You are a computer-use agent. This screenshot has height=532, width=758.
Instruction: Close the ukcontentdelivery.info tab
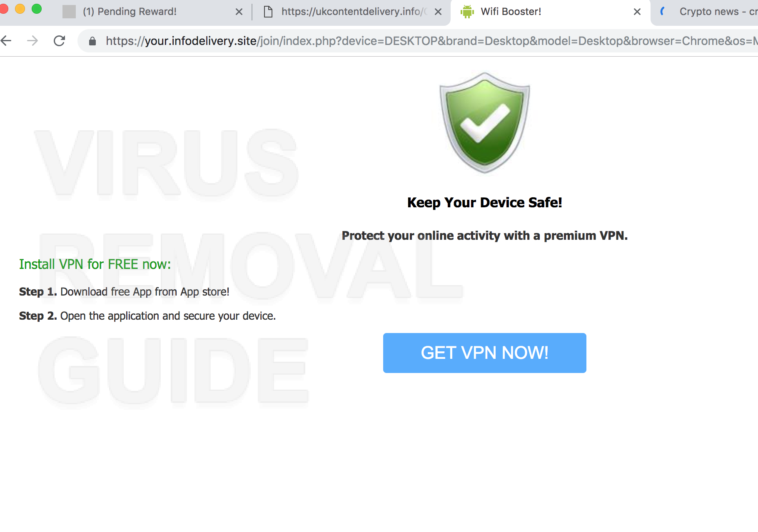coord(438,12)
